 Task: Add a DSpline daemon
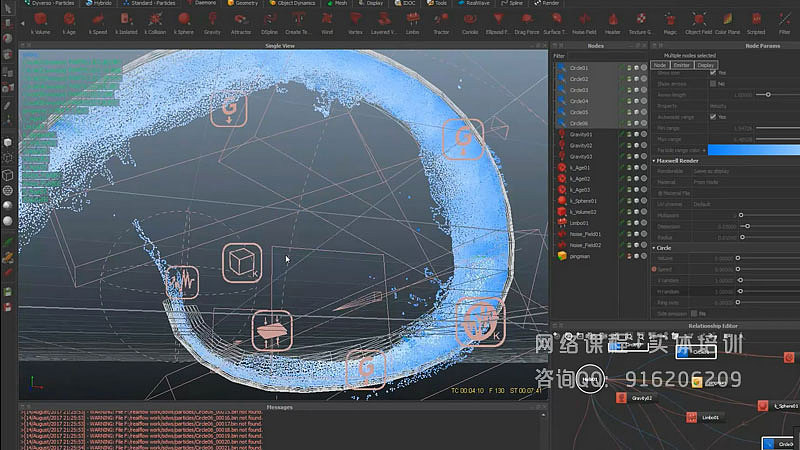click(269, 23)
